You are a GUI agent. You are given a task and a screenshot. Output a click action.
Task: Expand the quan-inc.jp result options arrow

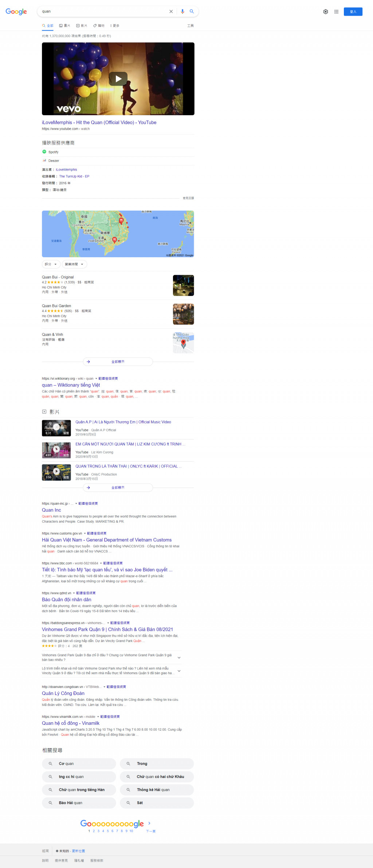pyautogui.click(x=76, y=504)
